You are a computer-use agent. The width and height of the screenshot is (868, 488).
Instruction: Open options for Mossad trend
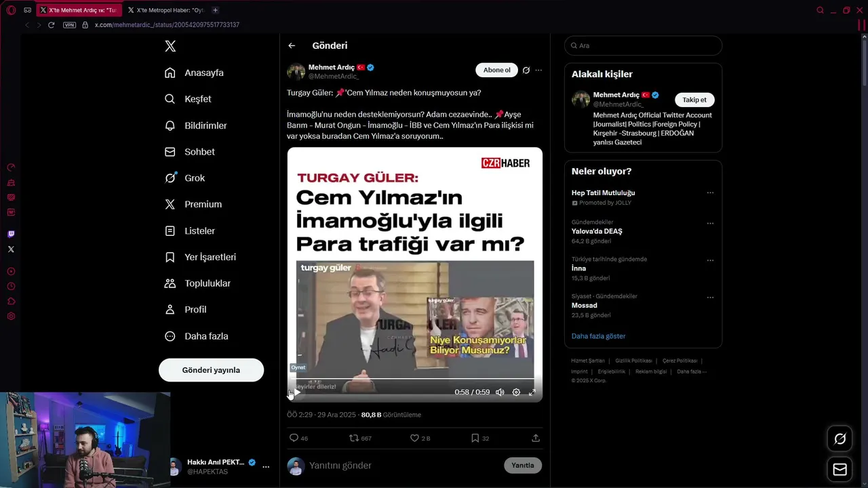click(710, 297)
